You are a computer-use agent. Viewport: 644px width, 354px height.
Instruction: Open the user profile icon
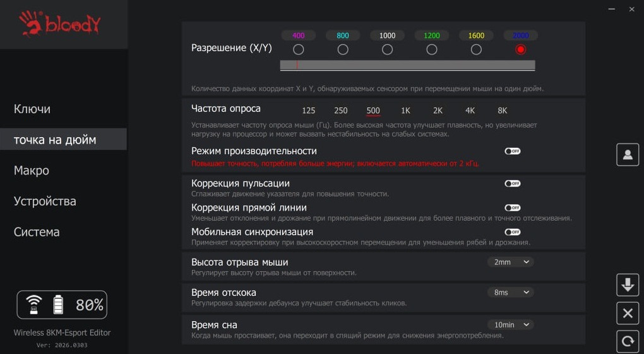628,155
